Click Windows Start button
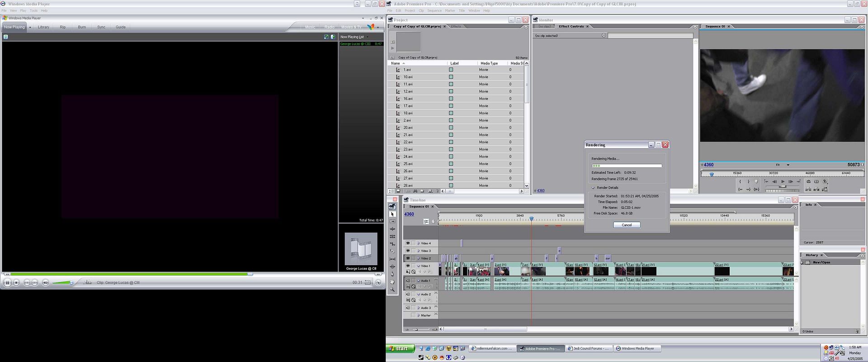This screenshot has width=868, height=362. (400, 348)
